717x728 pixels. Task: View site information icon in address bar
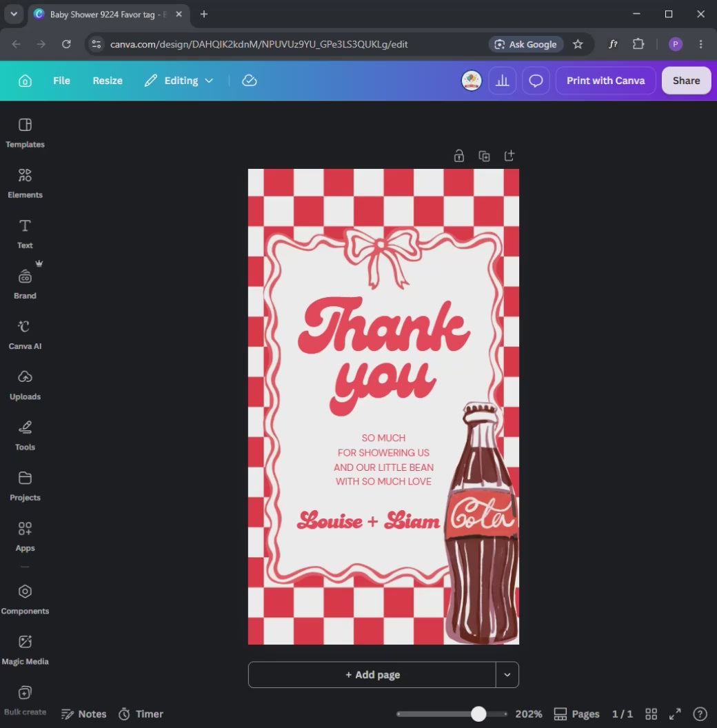97,44
